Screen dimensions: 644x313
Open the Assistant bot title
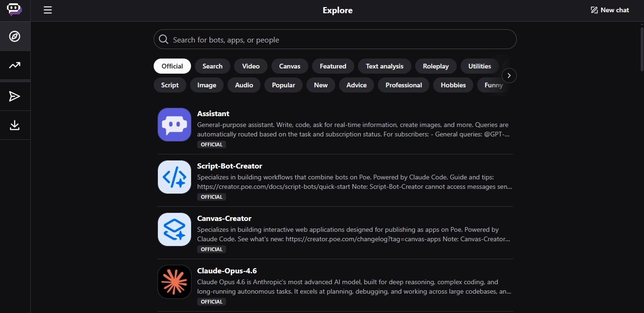pos(213,113)
